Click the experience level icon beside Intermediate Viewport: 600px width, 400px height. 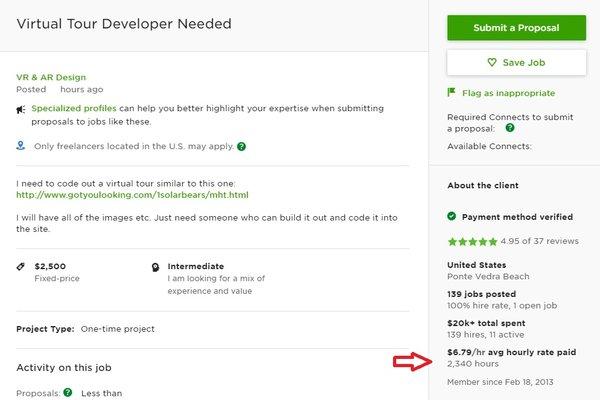pyautogui.click(x=155, y=268)
